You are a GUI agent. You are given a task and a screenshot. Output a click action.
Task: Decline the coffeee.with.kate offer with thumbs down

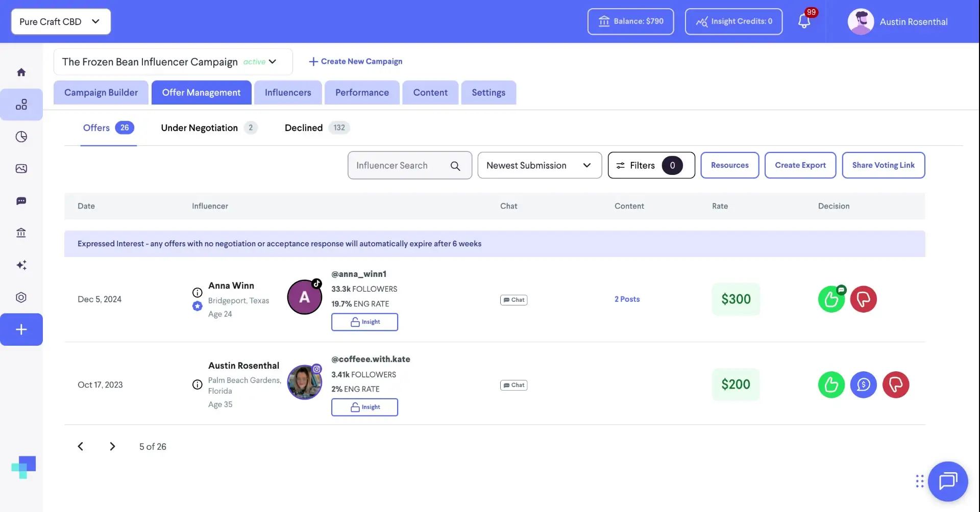[x=896, y=385]
